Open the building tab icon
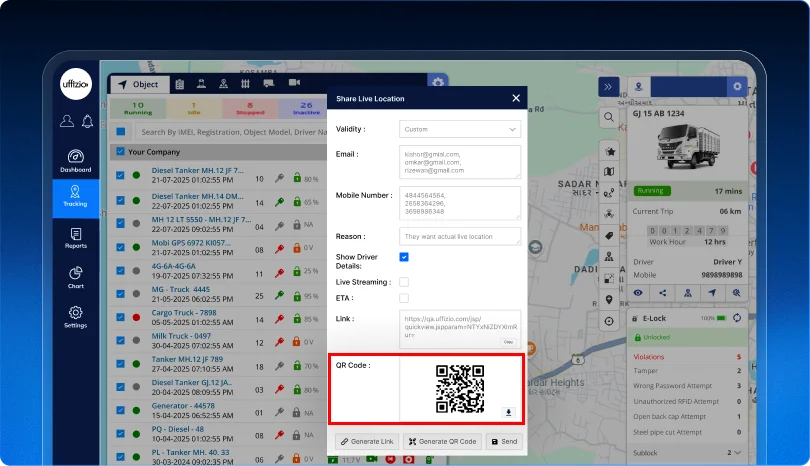Screen dimensions: 810x466 pos(180,84)
